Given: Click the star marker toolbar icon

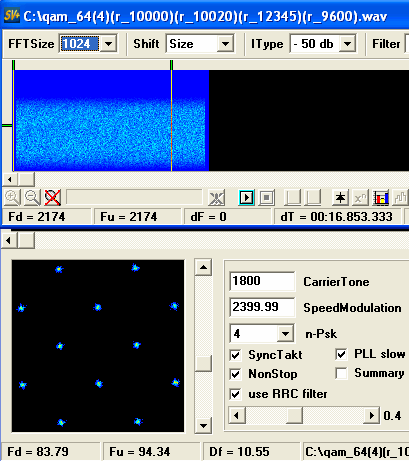Looking at the screenshot, I should (340, 198).
